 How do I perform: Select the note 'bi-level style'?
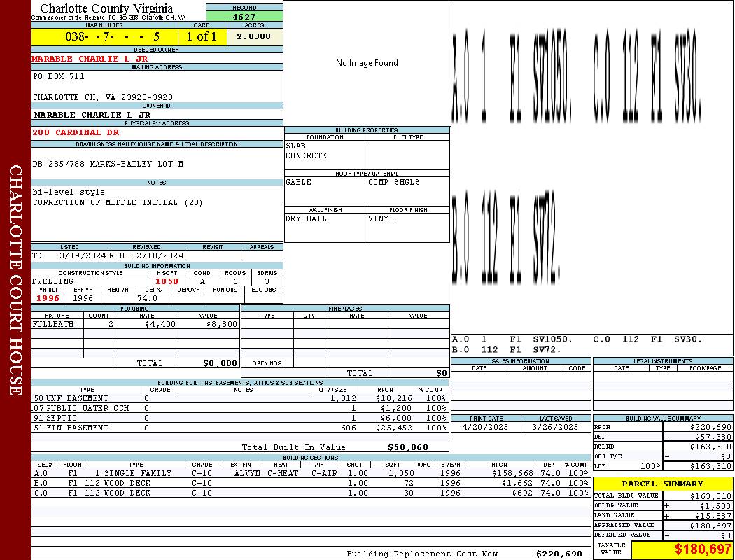[x=69, y=192]
